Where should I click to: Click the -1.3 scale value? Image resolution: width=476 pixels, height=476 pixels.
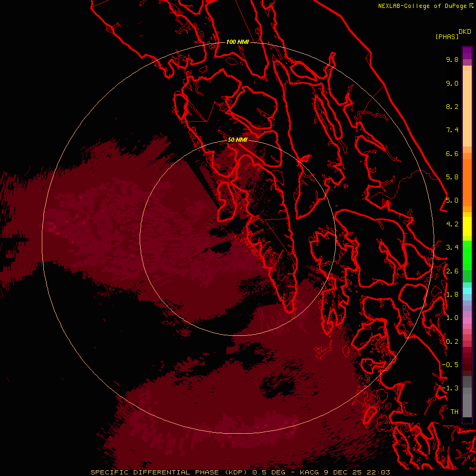(x=450, y=388)
